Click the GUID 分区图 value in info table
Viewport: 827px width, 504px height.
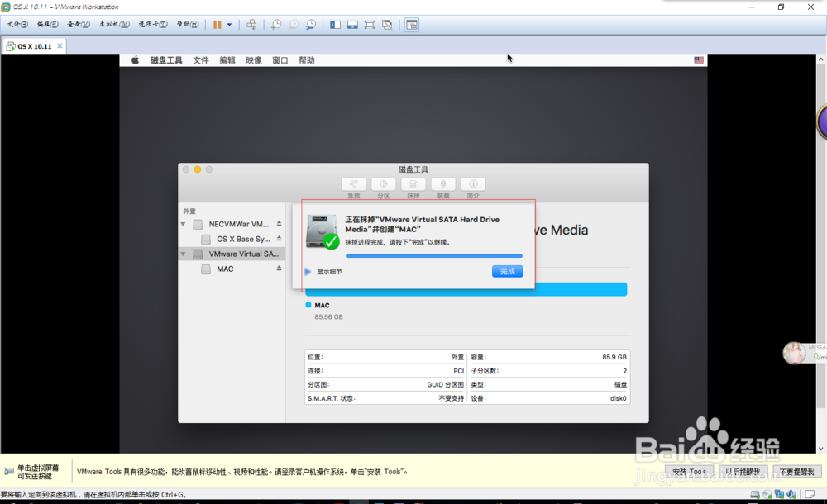(445, 384)
